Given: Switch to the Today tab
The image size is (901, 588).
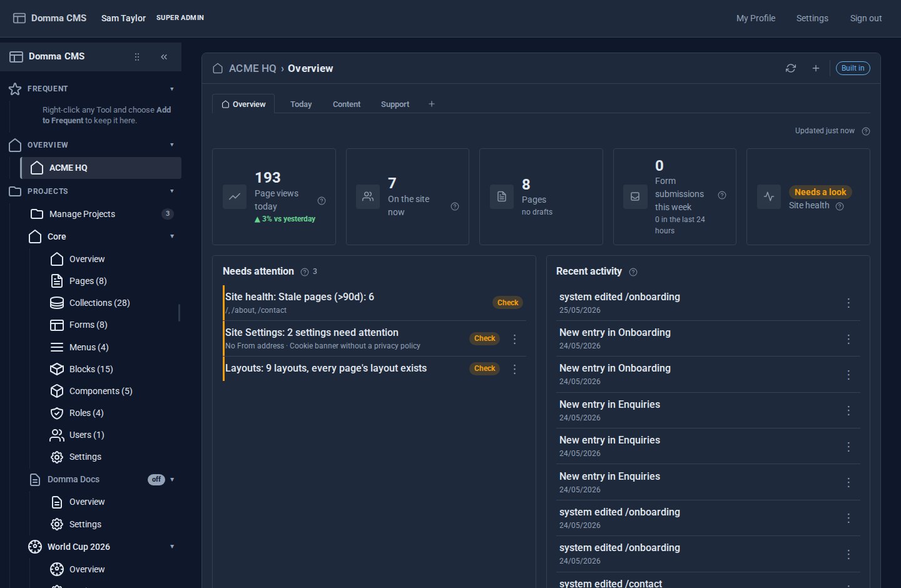Looking at the screenshot, I should [x=301, y=104].
